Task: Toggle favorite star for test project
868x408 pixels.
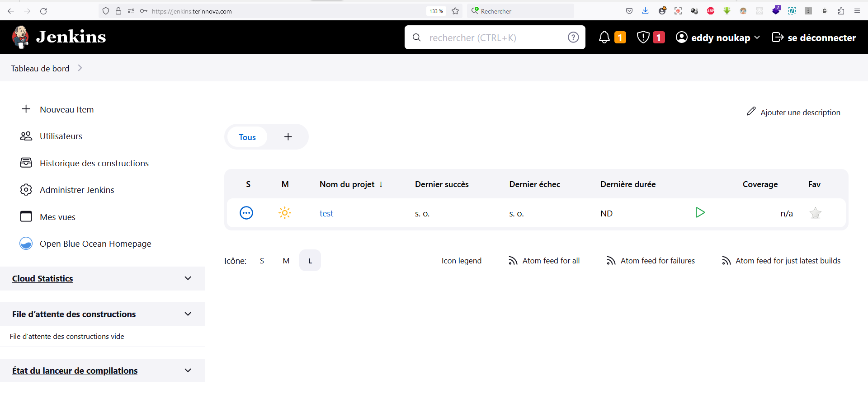Action: coord(815,213)
